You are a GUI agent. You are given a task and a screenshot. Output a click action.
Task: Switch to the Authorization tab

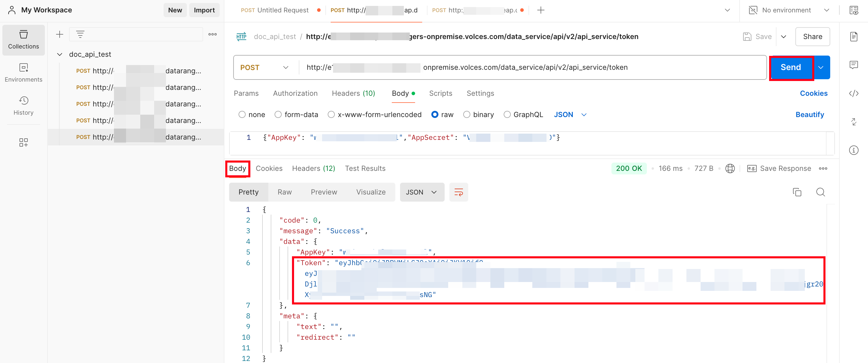click(x=295, y=93)
